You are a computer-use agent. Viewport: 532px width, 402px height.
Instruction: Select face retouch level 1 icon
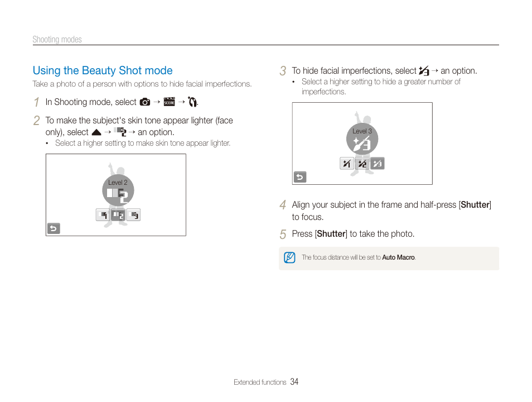click(347, 164)
